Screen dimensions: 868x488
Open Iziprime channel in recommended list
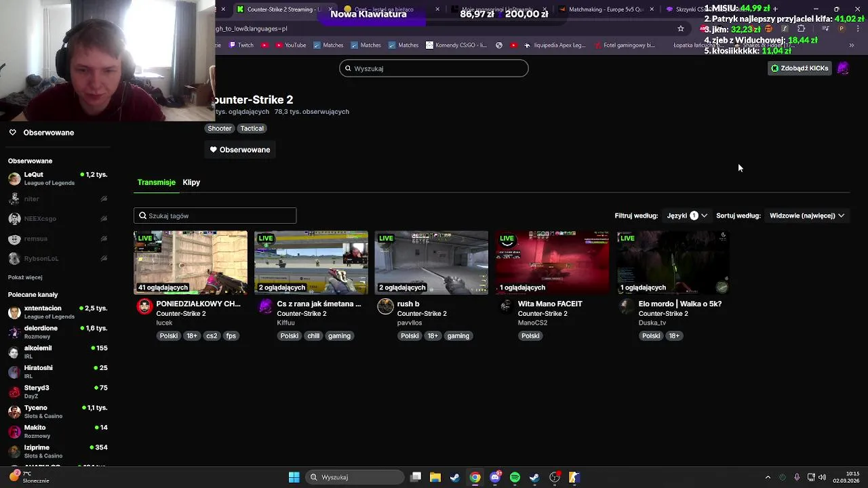(58, 451)
